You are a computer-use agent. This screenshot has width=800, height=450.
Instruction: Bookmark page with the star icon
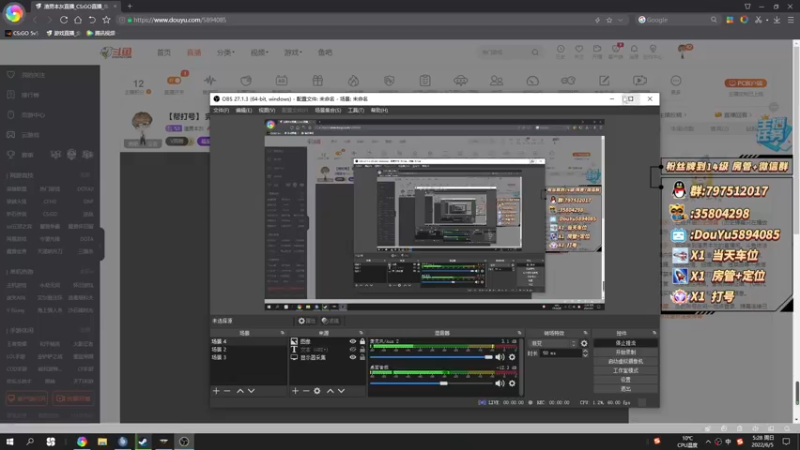106,20
